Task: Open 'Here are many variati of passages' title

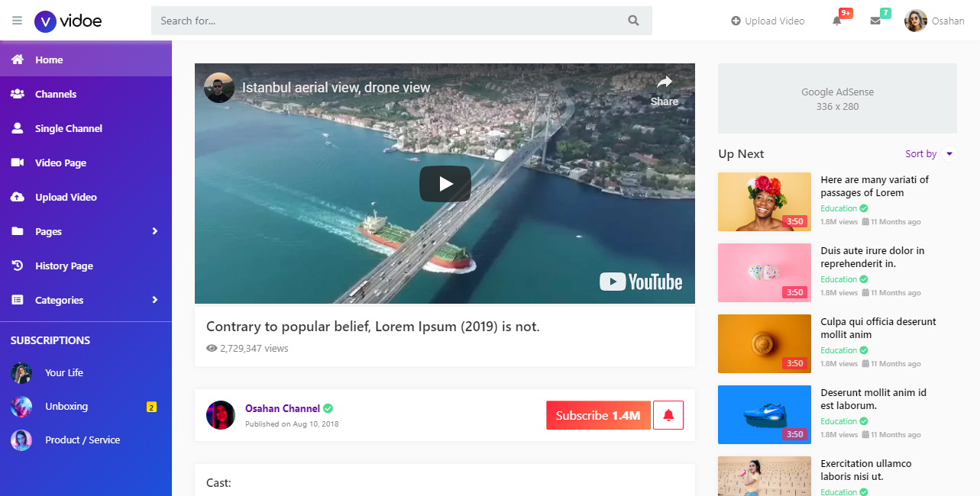Action: pyautogui.click(x=875, y=186)
